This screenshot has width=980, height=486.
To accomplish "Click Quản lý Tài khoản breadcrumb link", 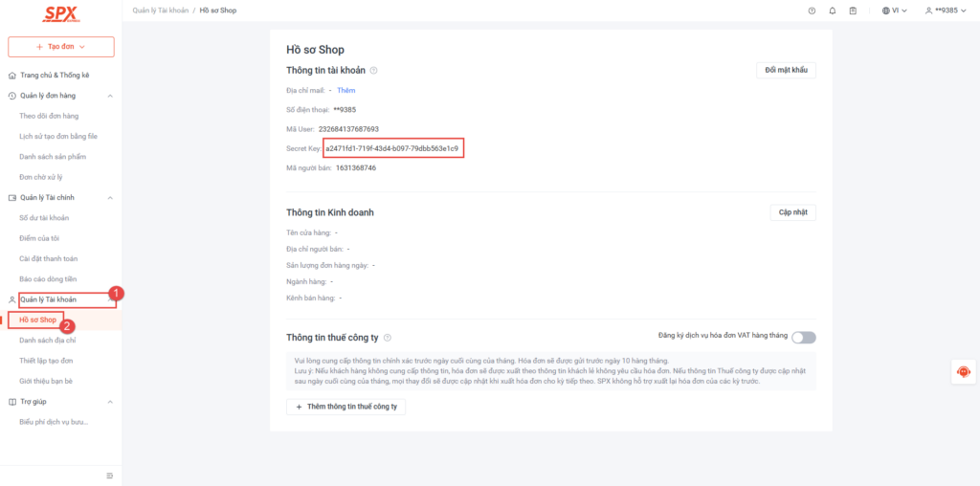I will click(161, 11).
